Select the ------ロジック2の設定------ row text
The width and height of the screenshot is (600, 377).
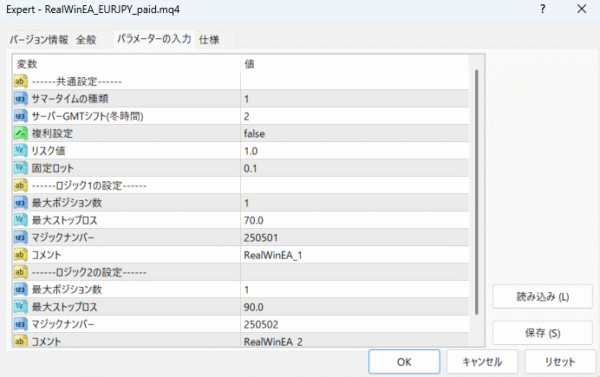point(89,272)
